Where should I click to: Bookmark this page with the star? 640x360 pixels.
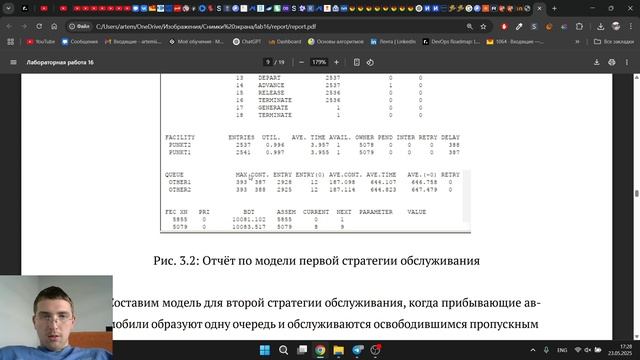[483, 27]
